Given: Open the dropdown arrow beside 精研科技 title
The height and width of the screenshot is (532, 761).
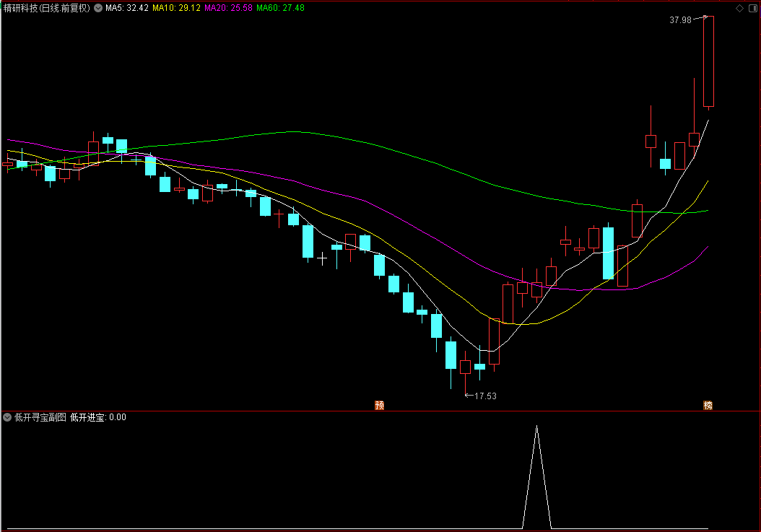Looking at the screenshot, I should coord(98,8).
